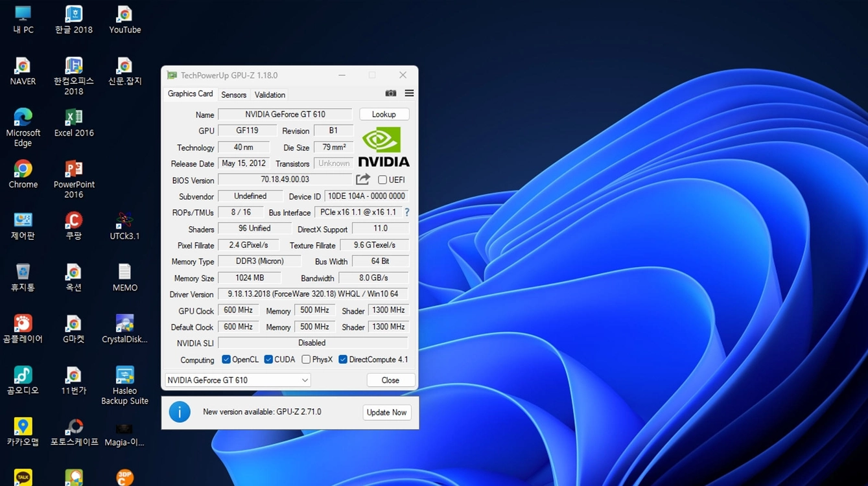Image resolution: width=868 pixels, height=486 pixels.
Task: Select the Hasleo Backup Suite icon
Action: 124,385
